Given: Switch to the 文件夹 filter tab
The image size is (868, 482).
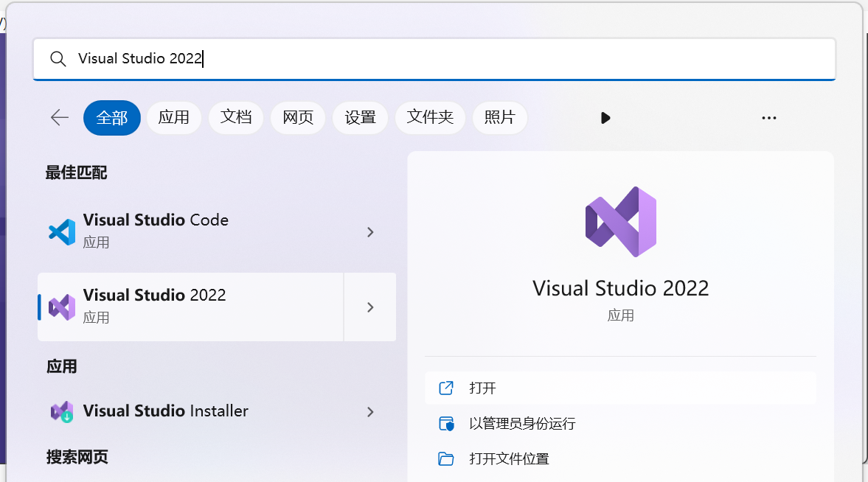Looking at the screenshot, I should [430, 117].
